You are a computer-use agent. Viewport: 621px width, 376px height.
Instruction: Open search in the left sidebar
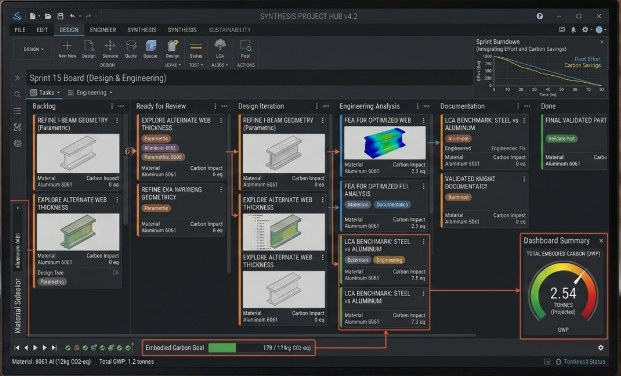pos(17,94)
